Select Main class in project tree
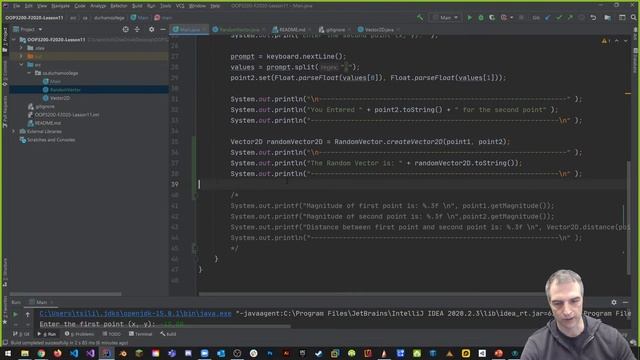 [55, 82]
